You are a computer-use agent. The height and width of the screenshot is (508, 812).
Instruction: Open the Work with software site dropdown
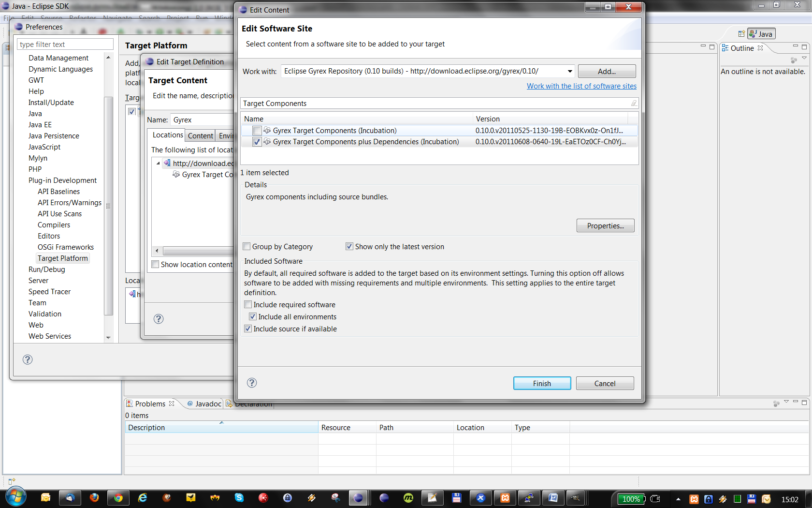(570, 71)
